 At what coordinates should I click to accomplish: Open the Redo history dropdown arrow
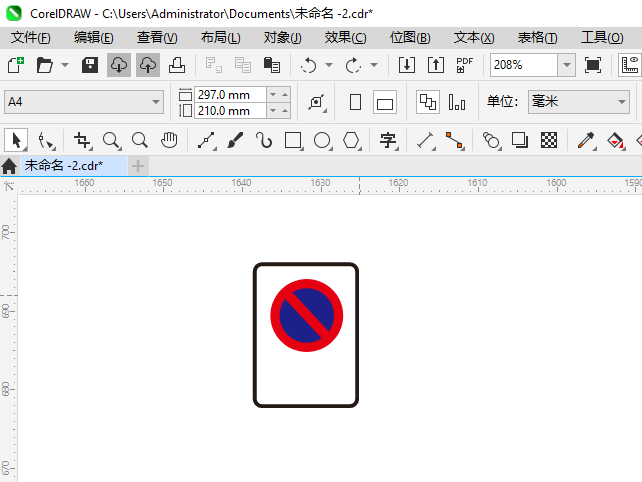click(x=374, y=65)
